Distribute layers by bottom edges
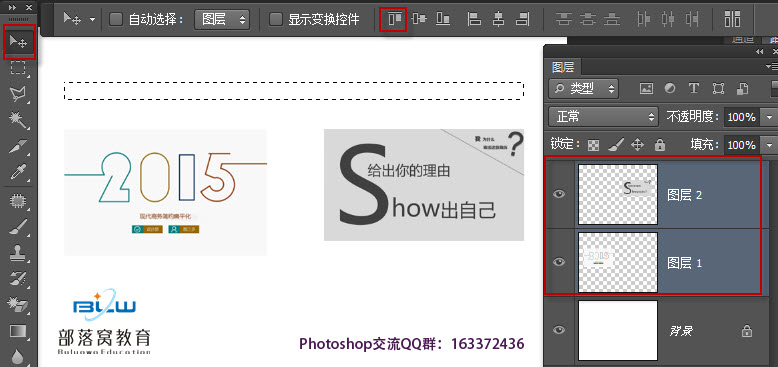778x367 pixels. 612,19
